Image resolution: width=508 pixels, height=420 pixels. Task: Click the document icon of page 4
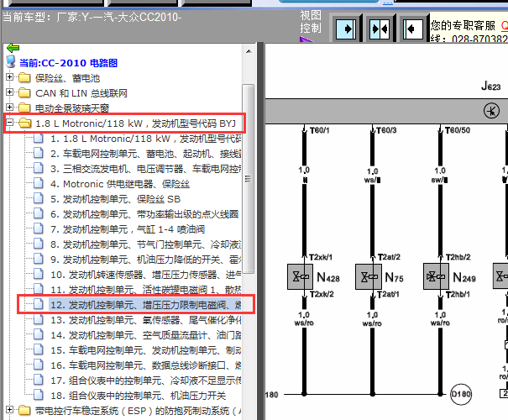39,183
